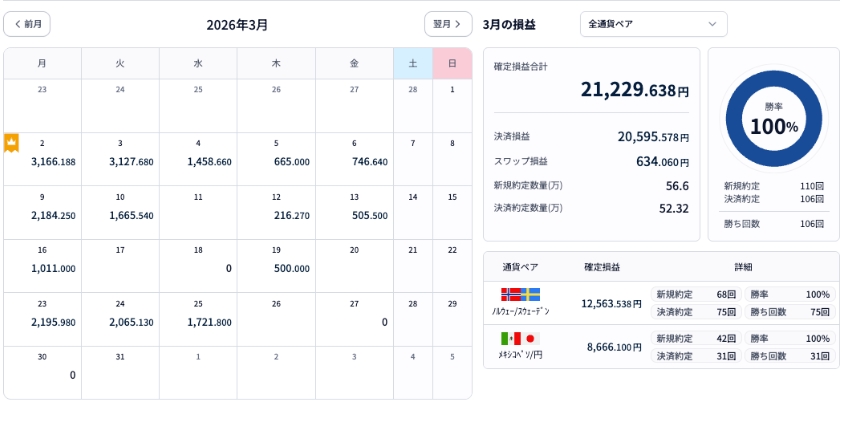This screenshot has height=422, width=844.
Task: Select March 13 cell showing 505.500
Action: coord(354,213)
